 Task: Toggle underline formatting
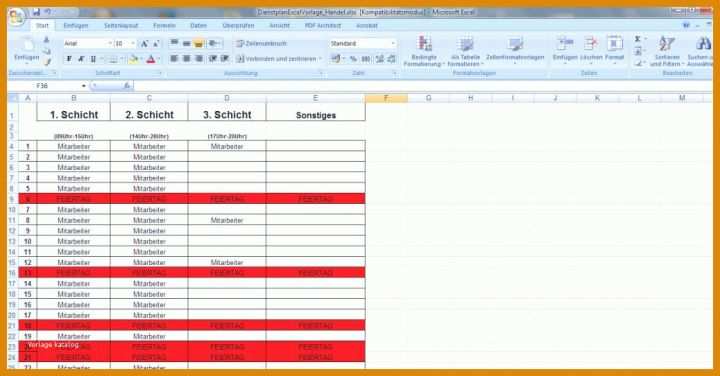(x=93, y=59)
